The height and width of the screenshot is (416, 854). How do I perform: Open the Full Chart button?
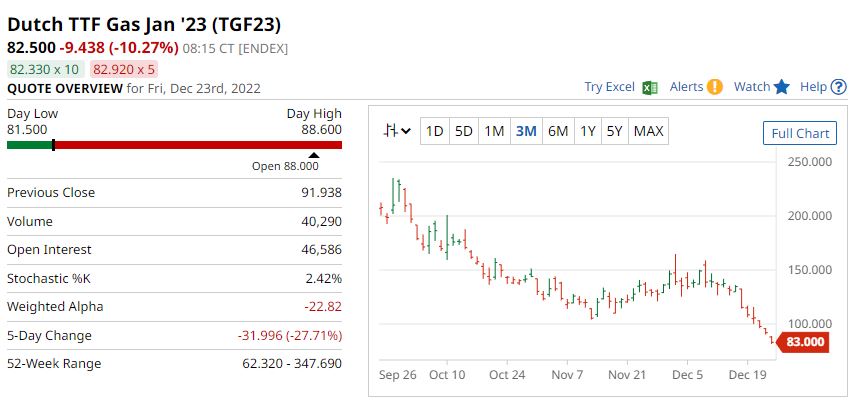pyautogui.click(x=800, y=133)
